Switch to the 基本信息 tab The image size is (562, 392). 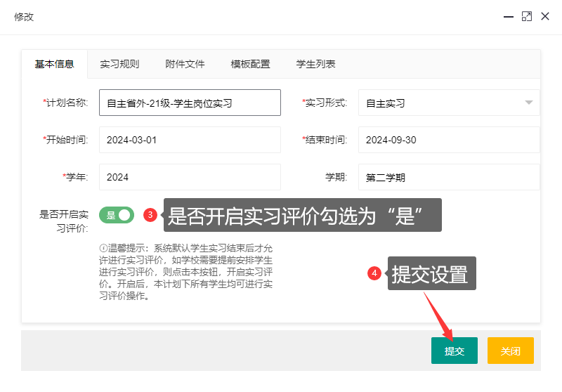click(54, 64)
